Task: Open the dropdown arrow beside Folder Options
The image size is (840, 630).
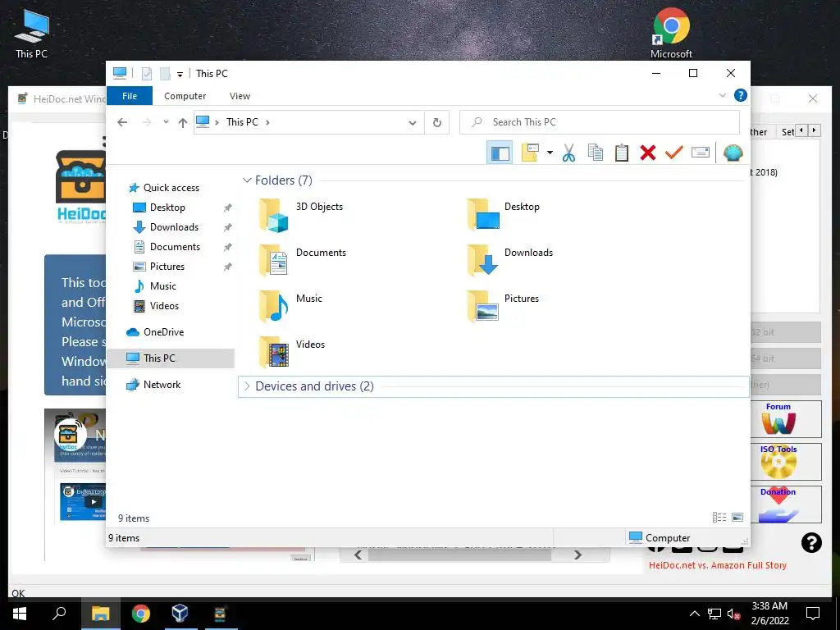Action: 550,153
